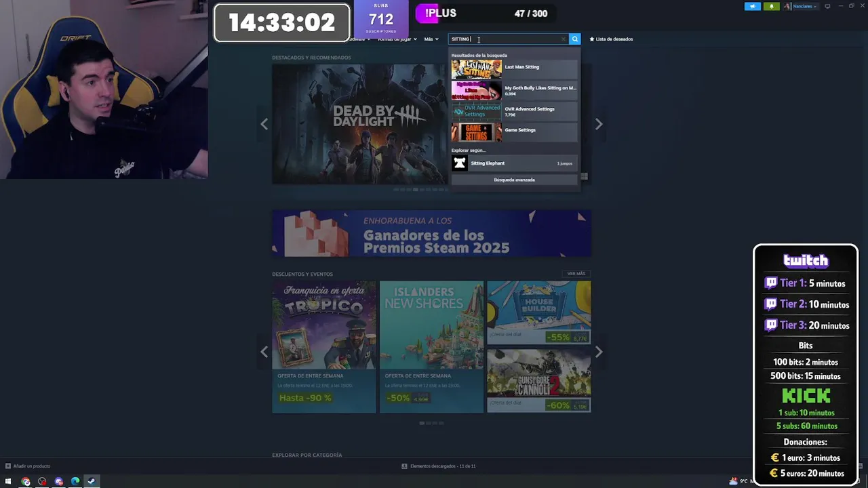The height and width of the screenshot is (488, 868).
Task: Open the green notifications bell
Action: click(x=772, y=6)
